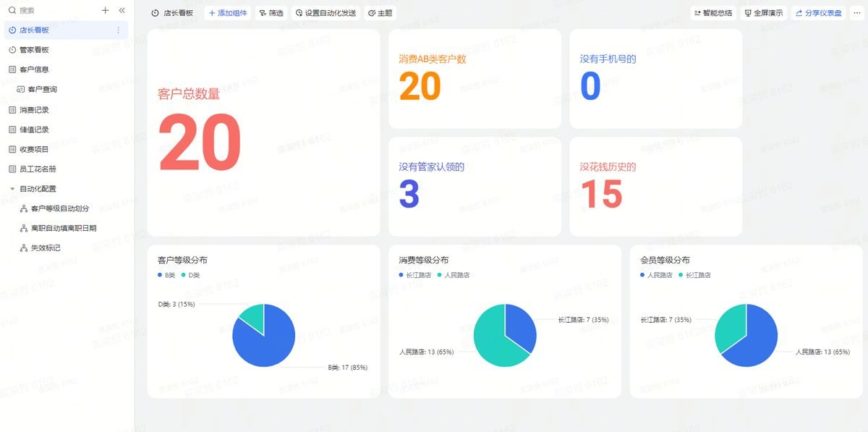Collapse sidebar with double-chevron icon
The image size is (868, 432).
122,11
